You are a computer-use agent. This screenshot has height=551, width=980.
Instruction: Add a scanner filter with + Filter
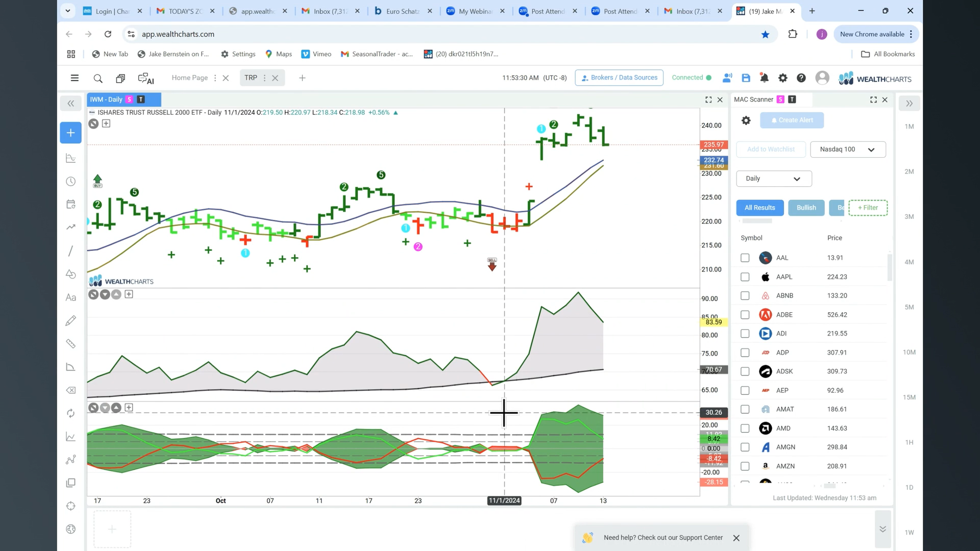click(x=868, y=208)
